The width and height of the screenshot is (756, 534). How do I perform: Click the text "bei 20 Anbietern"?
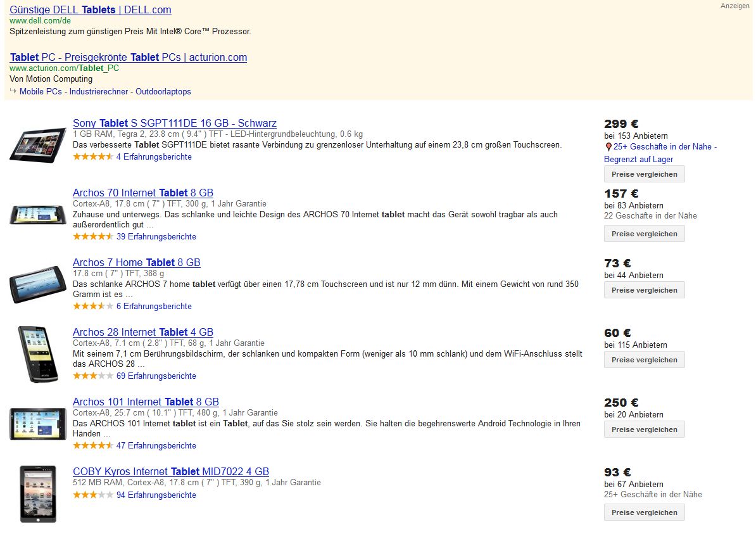[x=634, y=414]
